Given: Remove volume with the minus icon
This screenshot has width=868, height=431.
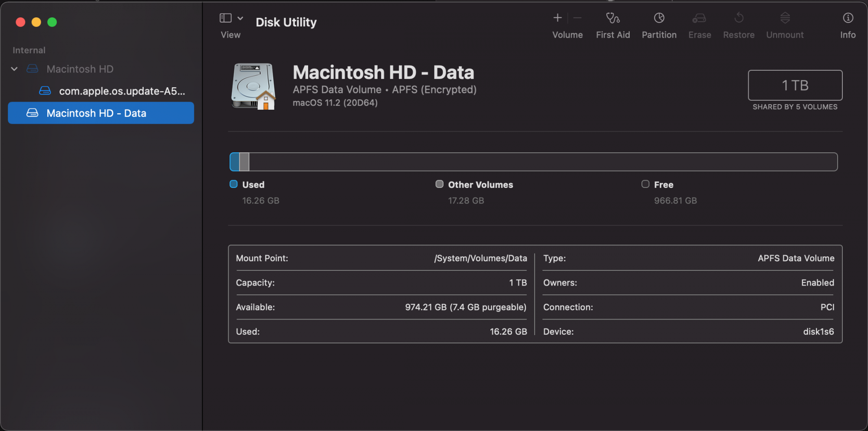Looking at the screenshot, I should (x=577, y=18).
